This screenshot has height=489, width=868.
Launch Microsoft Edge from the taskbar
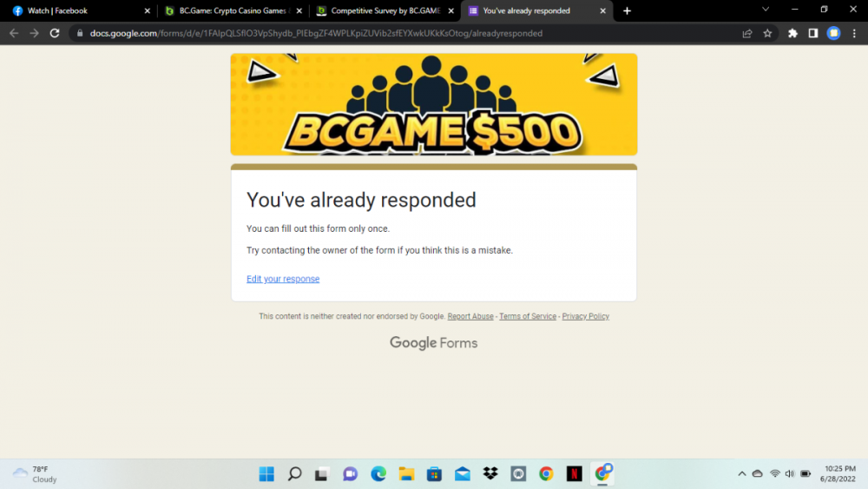[378, 474]
